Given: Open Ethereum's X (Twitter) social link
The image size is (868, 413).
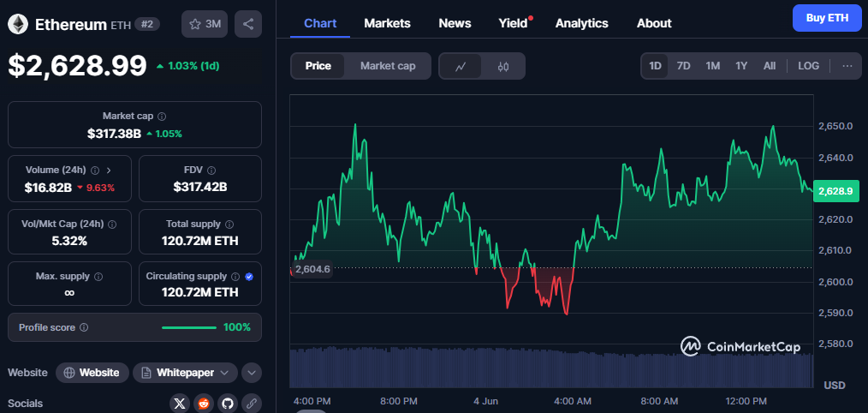Looking at the screenshot, I should coord(180,404).
